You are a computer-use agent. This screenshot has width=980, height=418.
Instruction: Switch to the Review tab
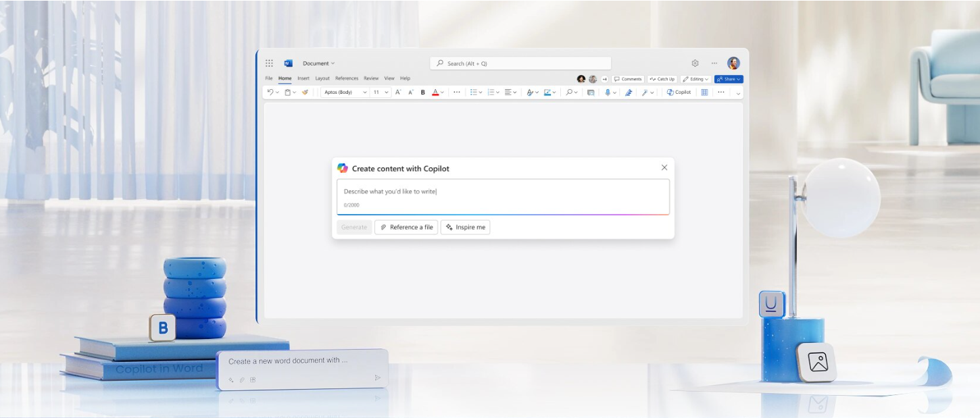click(371, 78)
